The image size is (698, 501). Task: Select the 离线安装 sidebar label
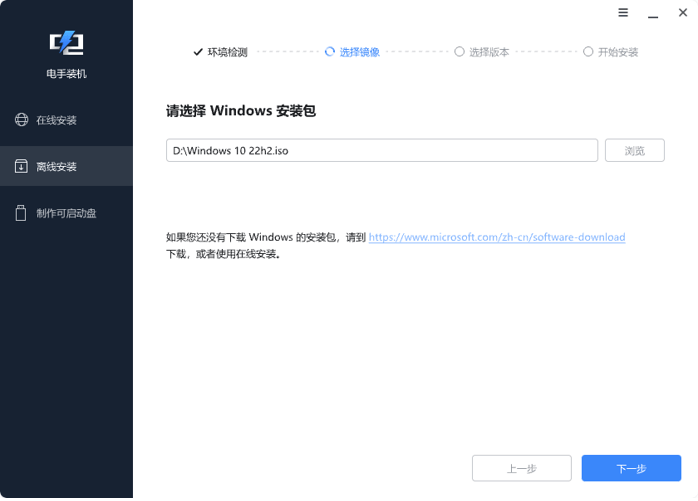pyautogui.click(x=57, y=167)
